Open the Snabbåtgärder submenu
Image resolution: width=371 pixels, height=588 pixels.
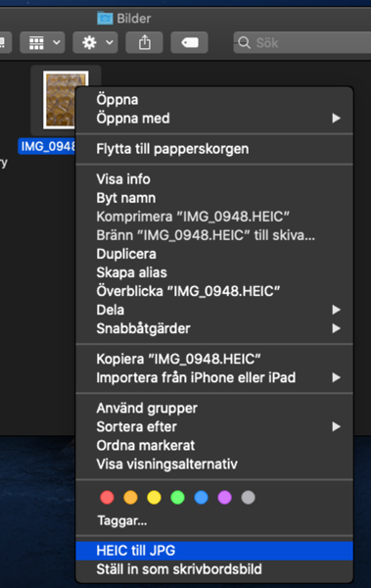point(214,328)
